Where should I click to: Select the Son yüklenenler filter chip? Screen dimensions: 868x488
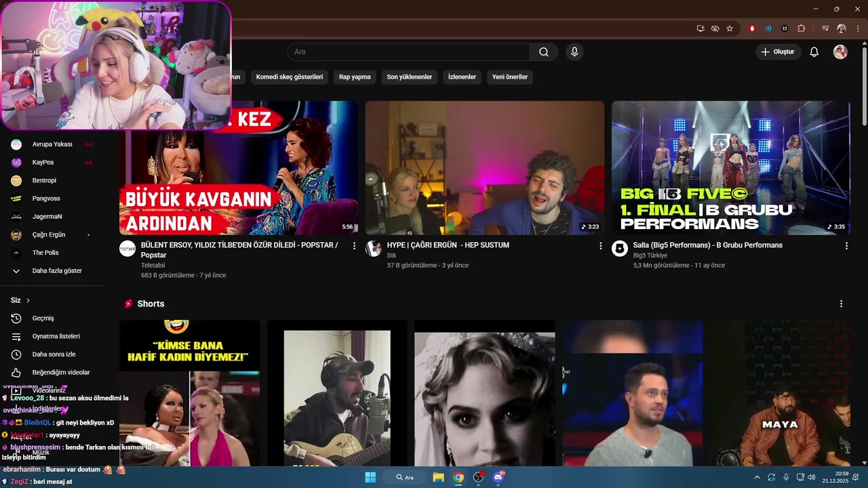409,77
